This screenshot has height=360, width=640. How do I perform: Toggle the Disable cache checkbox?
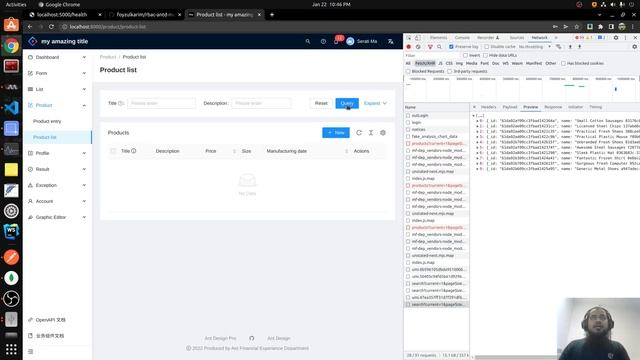487,47
